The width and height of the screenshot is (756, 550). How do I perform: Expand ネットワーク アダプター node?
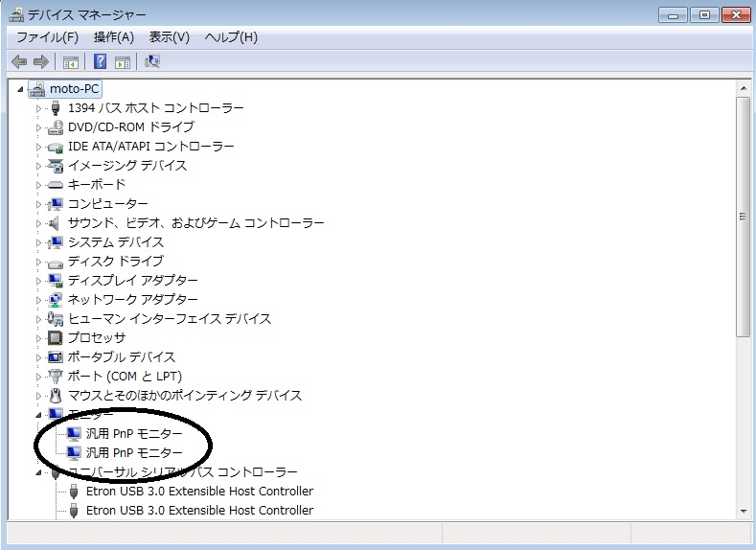tap(38, 300)
